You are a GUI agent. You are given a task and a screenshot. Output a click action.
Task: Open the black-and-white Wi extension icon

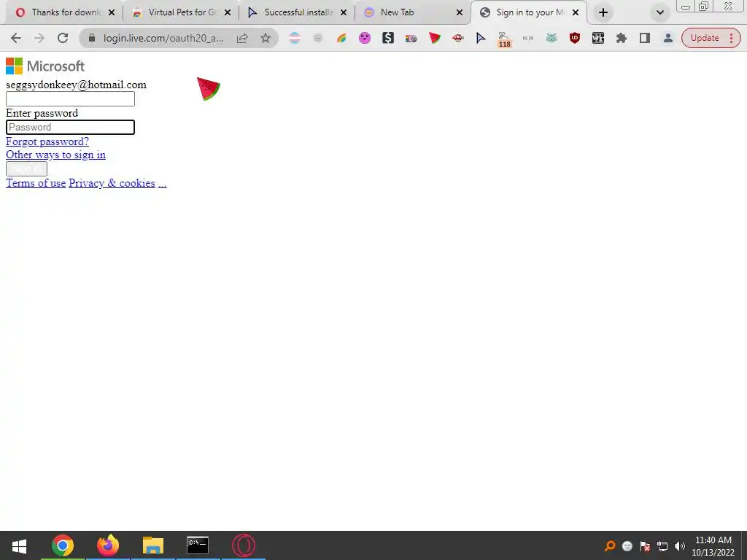pyautogui.click(x=598, y=38)
